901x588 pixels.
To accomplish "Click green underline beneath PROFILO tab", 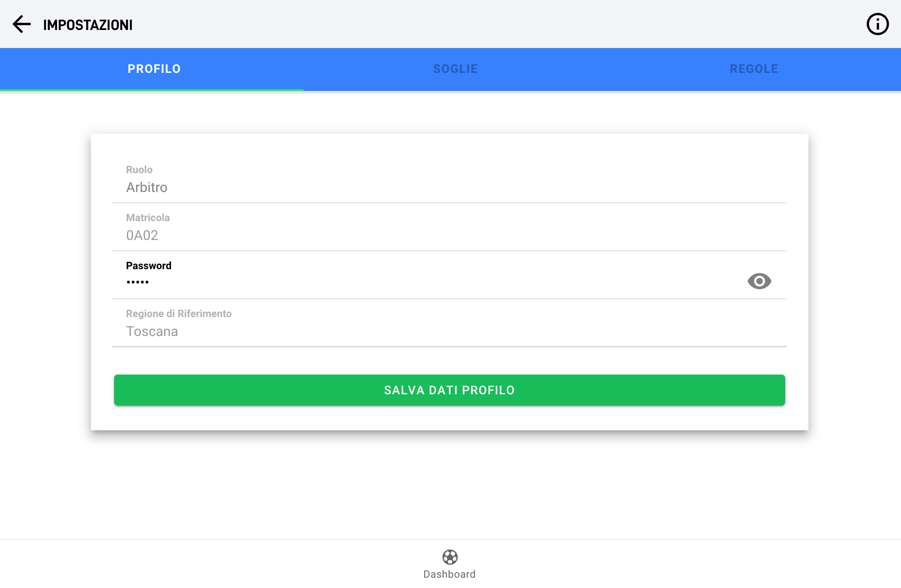I will [152, 90].
